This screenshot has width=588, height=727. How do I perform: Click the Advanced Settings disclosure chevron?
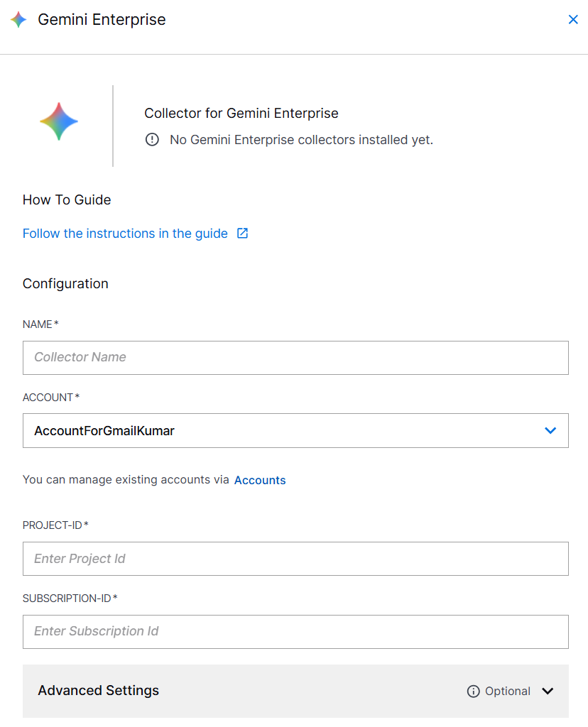(548, 691)
